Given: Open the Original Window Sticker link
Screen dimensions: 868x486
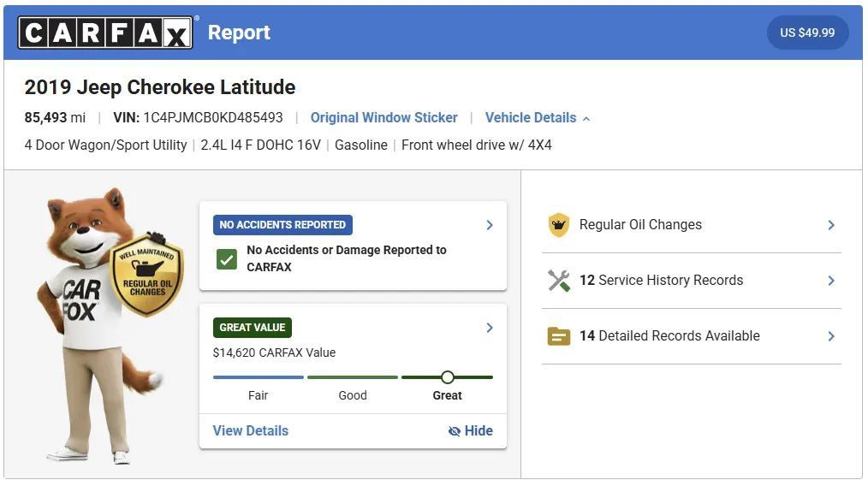Looking at the screenshot, I should [383, 118].
